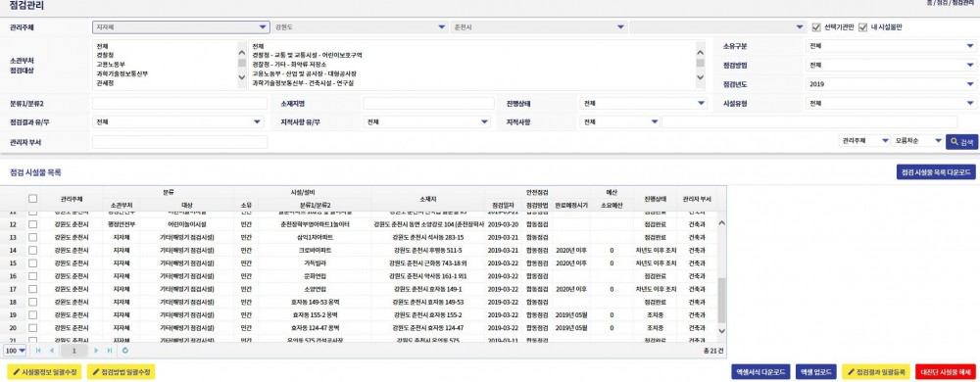Click the 관리자 부서 input field

click(x=180, y=142)
